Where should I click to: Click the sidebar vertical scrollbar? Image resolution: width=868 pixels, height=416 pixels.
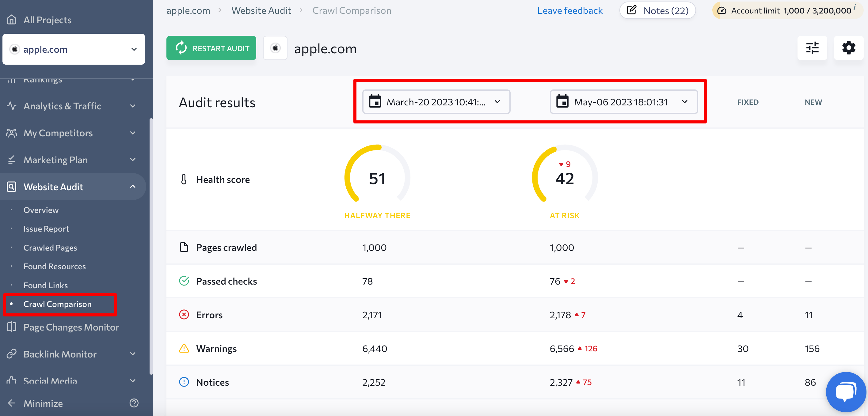point(151,246)
